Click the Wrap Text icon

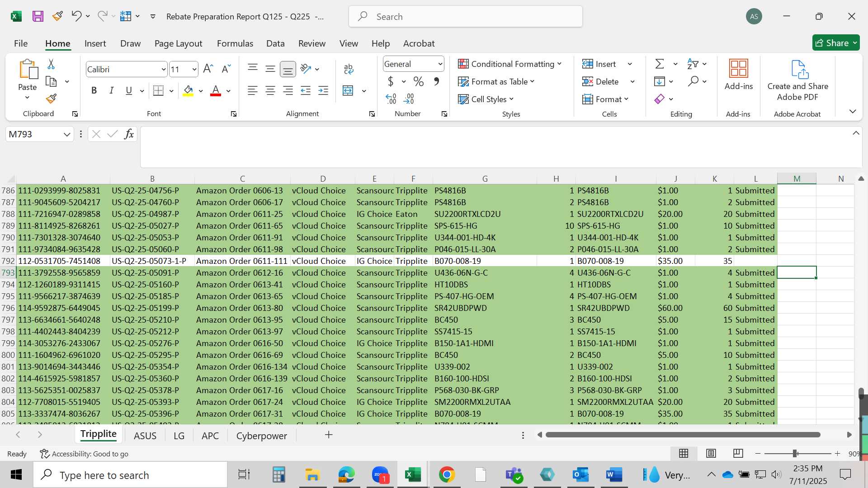(x=349, y=69)
